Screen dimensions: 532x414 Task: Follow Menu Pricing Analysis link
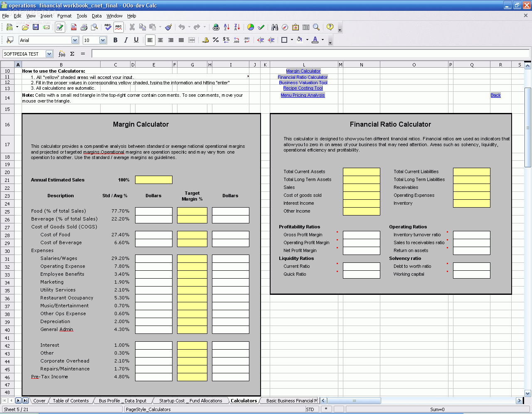(x=303, y=95)
